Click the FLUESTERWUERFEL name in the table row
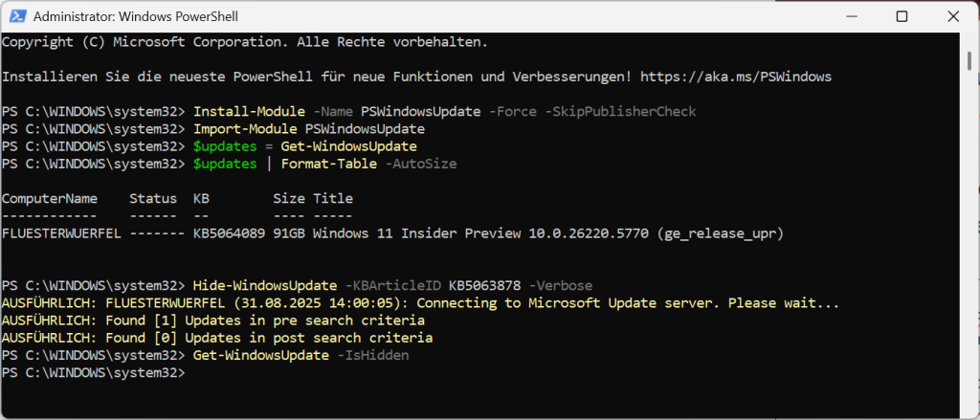980x420 pixels. point(61,233)
